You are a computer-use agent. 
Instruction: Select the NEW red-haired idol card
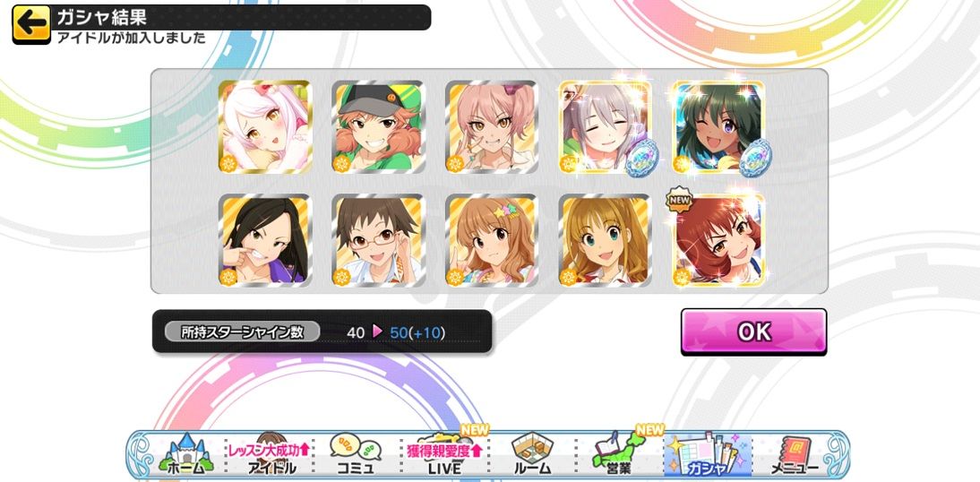(x=718, y=240)
